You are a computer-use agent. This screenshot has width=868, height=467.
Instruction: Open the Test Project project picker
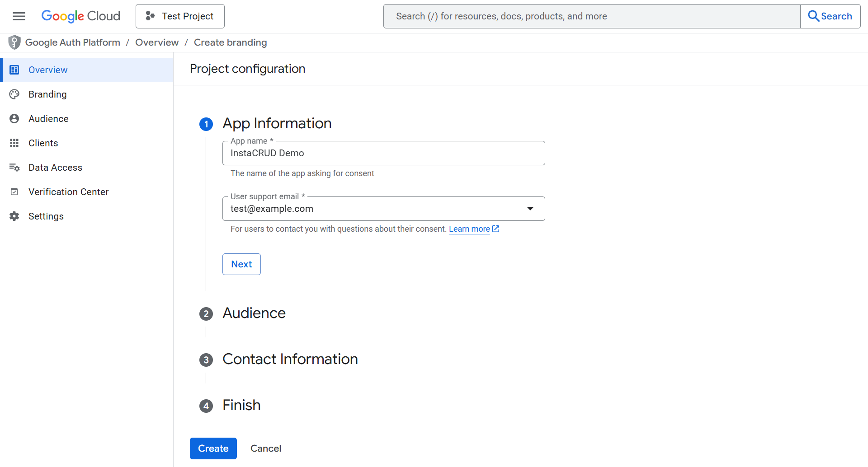[180, 16]
